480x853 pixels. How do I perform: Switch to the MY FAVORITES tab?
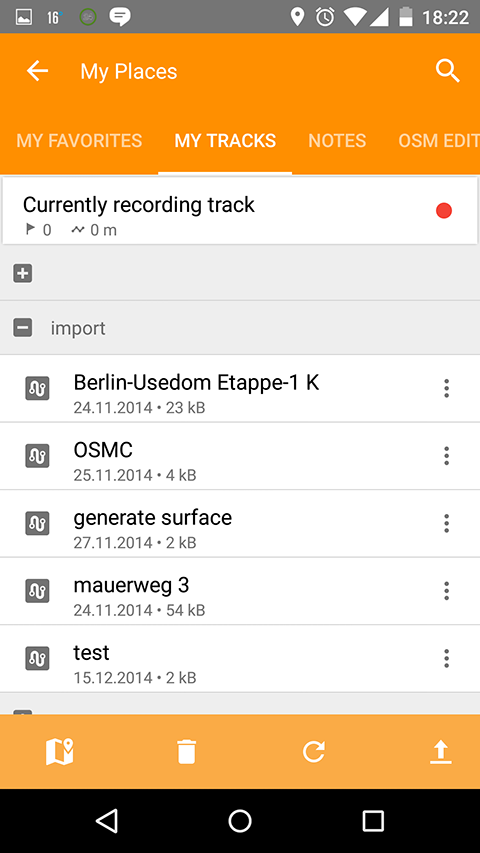(x=79, y=141)
